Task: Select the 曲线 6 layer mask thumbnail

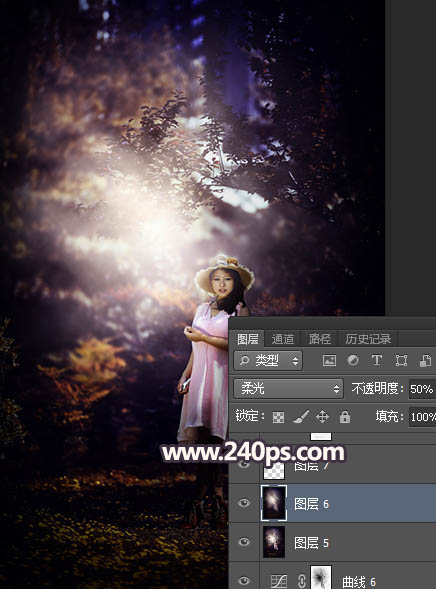Action: pyautogui.click(x=321, y=577)
